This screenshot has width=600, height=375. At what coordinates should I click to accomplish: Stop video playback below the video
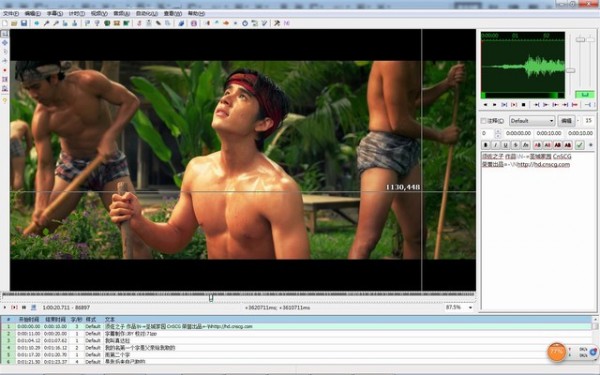point(24,307)
